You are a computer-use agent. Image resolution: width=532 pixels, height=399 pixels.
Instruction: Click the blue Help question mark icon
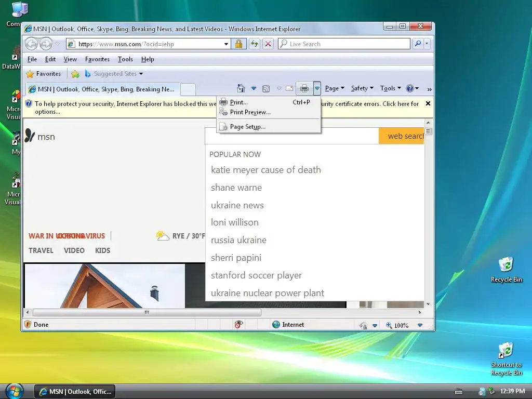click(x=410, y=88)
